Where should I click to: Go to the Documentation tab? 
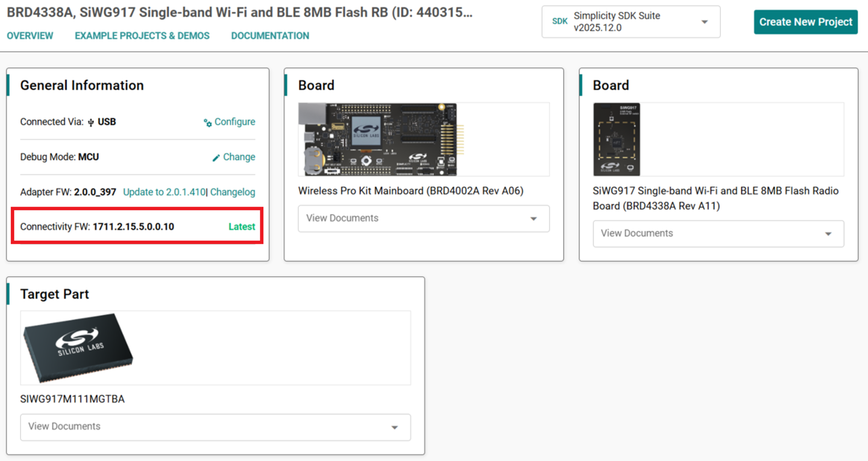(x=270, y=36)
